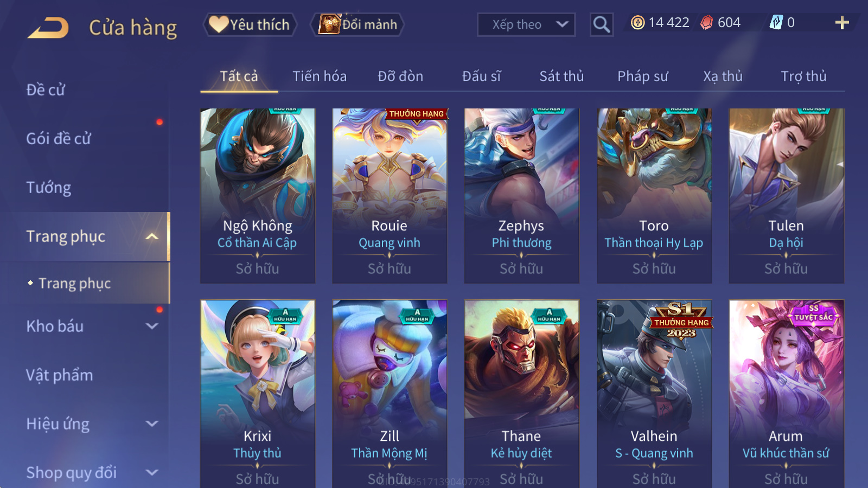Open Gói đề cử menu item
Viewport: 868px width, 488px height.
(x=59, y=139)
